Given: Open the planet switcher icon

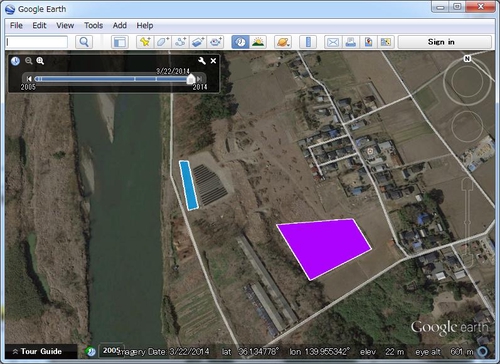Looking at the screenshot, I should coord(283,42).
